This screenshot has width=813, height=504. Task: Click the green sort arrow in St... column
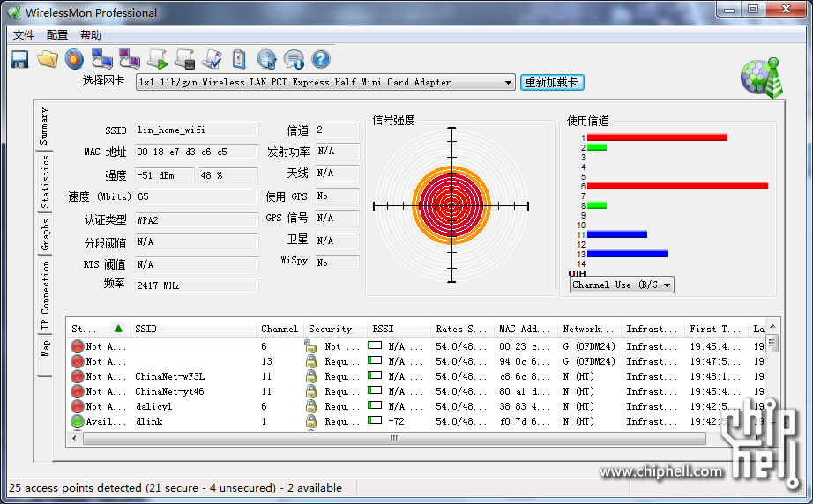click(118, 329)
